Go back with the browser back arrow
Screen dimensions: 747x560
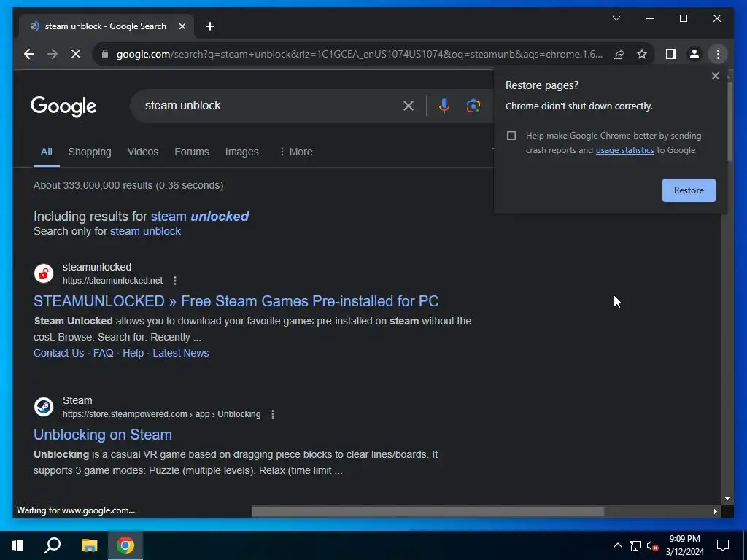coord(29,54)
